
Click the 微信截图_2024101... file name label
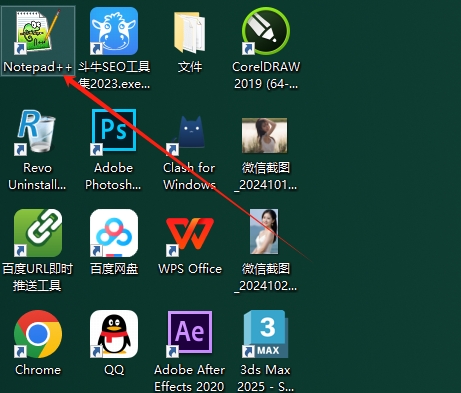tap(266, 176)
